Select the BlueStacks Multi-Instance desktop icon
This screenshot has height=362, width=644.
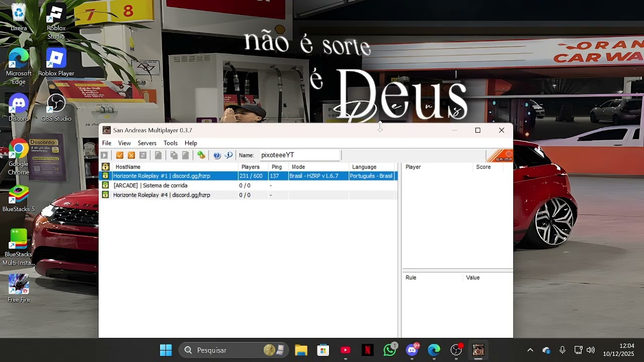click(x=19, y=247)
